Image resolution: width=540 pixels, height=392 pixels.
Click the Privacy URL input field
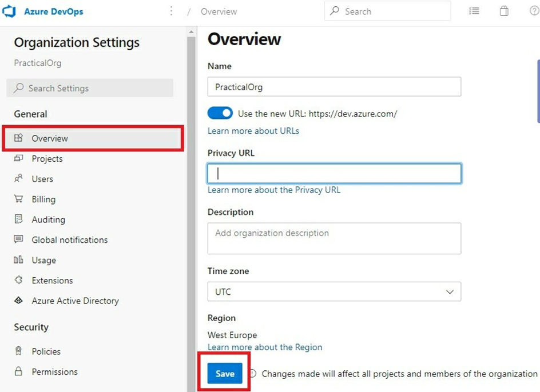coord(334,173)
